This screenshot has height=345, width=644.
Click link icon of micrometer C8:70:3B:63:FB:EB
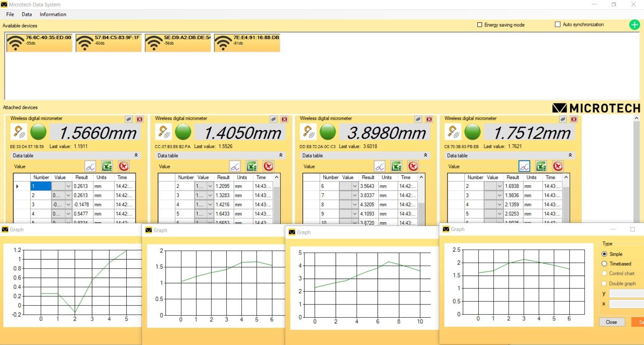click(x=563, y=119)
